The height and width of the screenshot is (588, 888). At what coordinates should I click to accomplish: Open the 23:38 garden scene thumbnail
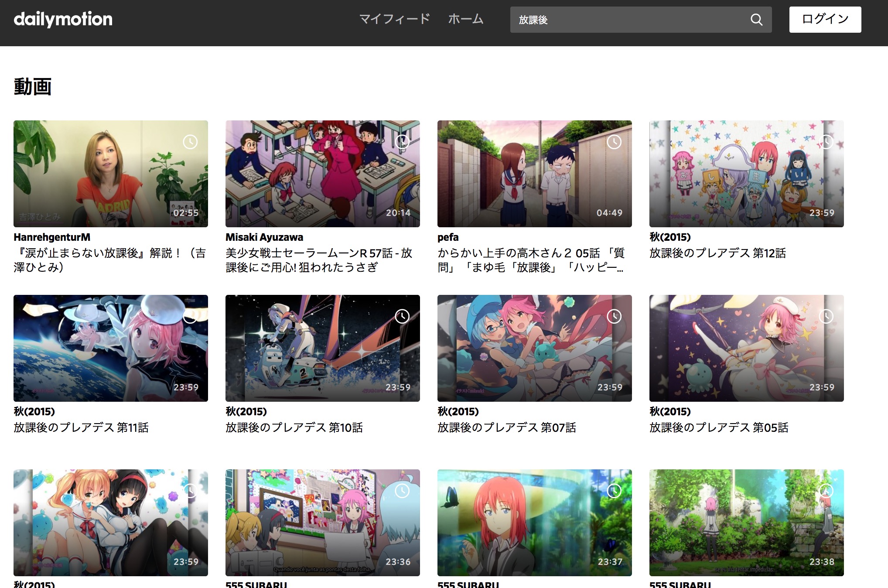click(747, 523)
